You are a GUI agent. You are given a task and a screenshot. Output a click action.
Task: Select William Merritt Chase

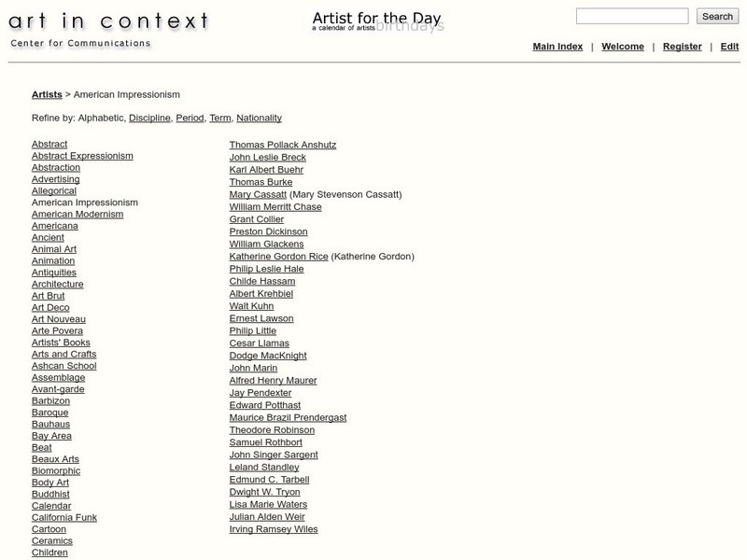pyautogui.click(x=275, y=207)
